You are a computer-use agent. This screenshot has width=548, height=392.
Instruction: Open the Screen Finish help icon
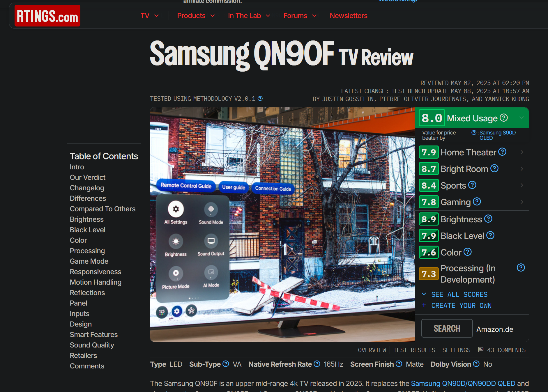coord(399,364)
